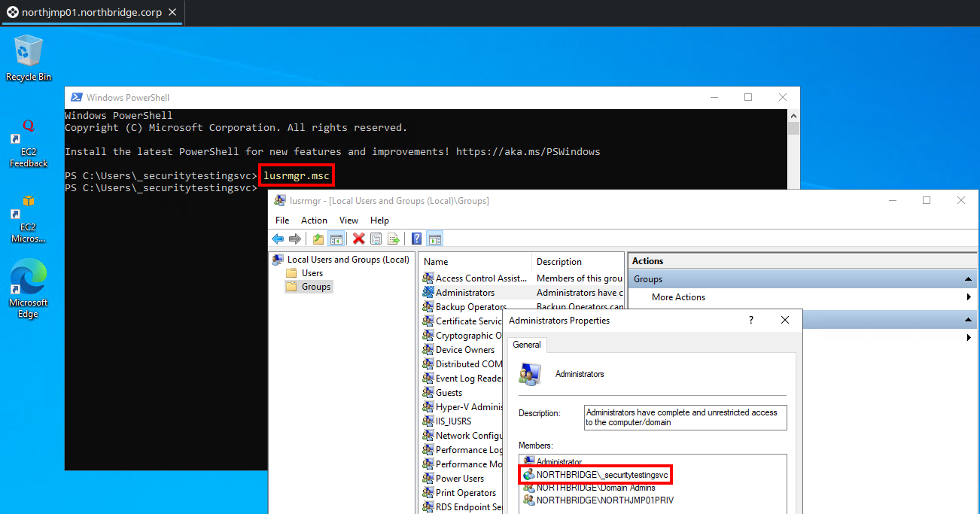Viewport: 980px width, 514px height.
Task: Go back with the blue Back arrow
Action: (x=278, y=239)
